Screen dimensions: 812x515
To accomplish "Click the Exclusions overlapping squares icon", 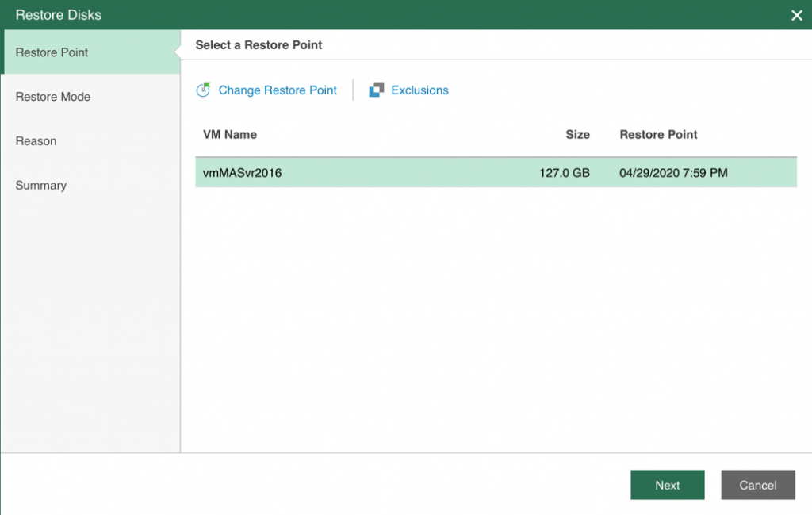I will [x=377, y=90].
